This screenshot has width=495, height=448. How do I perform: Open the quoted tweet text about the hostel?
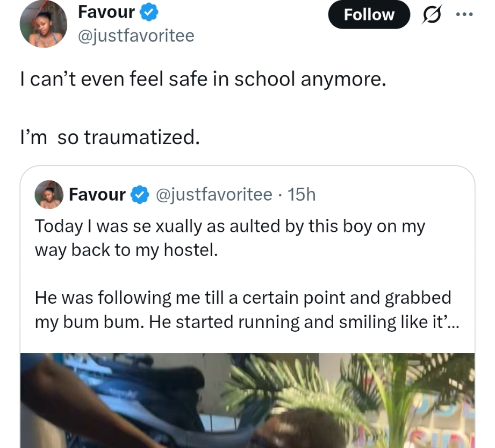click(230, 238)
